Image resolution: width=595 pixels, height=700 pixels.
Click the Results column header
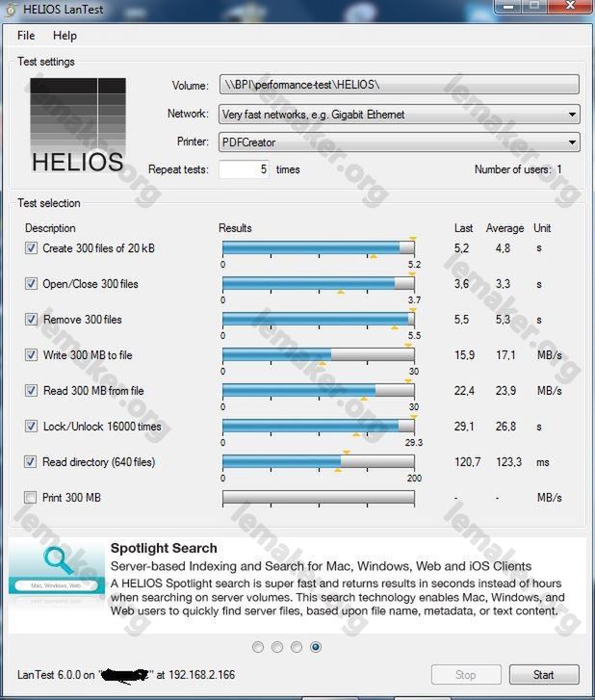click(235, 228)
